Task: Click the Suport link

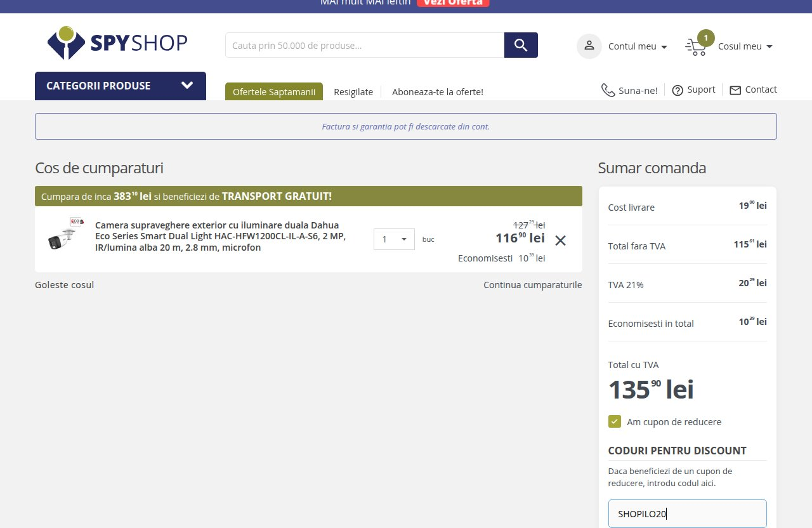Action: (x=701, y=89)
